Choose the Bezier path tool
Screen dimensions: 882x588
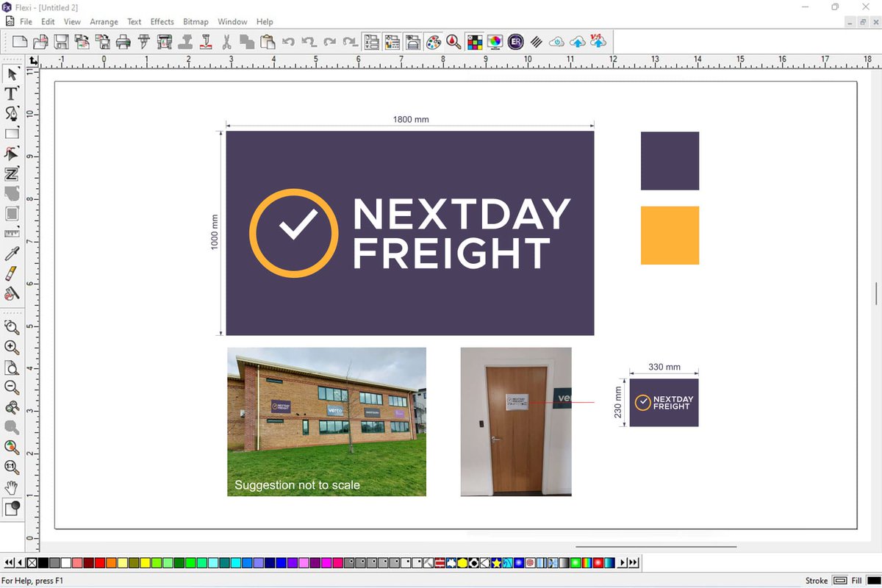[12, 113]
